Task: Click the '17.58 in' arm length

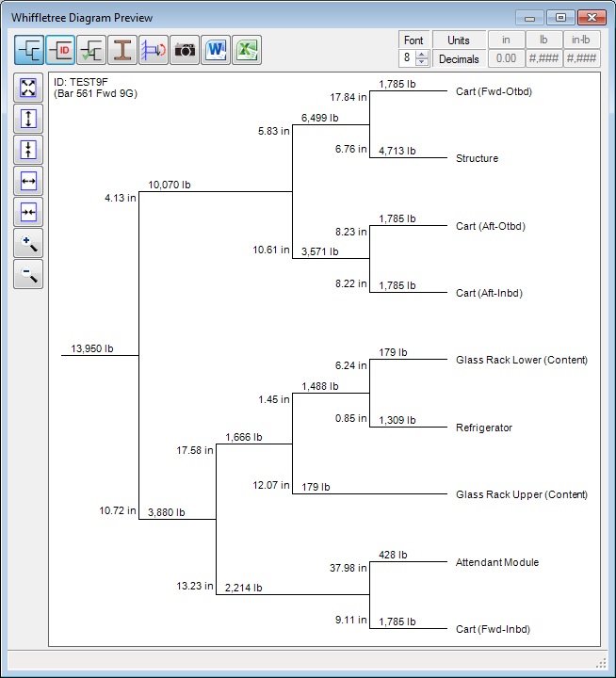Action: [195, 450]
